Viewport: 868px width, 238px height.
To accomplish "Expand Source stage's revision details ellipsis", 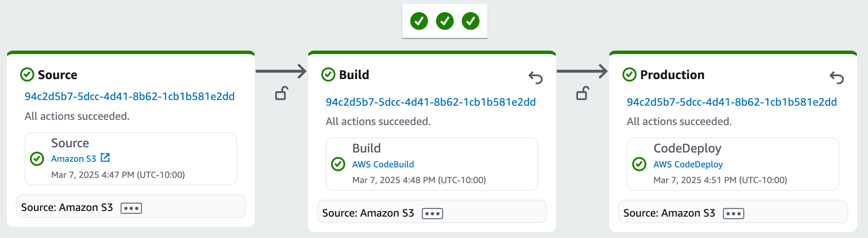I will (x=131, y=208).
